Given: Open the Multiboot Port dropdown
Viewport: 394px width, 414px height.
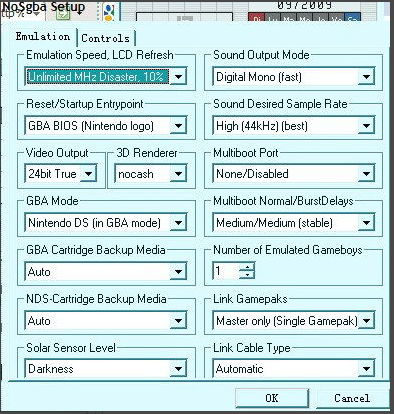Looking at the screenshot, I should [x=366, y=174].
